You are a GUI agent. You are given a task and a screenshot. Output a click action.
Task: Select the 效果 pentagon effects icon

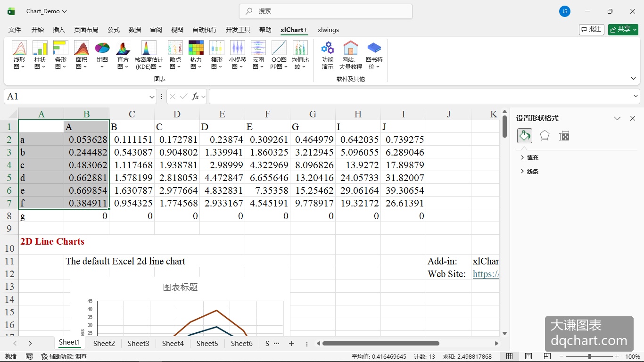545,136
